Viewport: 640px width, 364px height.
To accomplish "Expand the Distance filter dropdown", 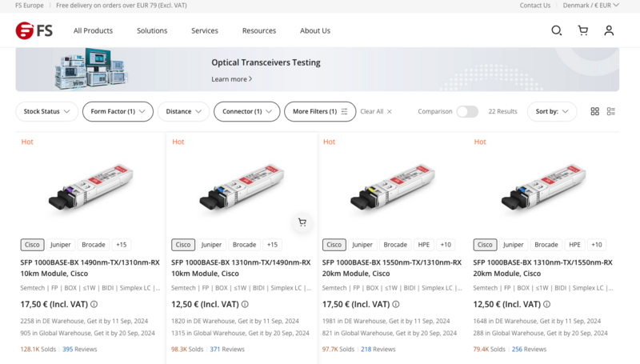I will (183, 111).
